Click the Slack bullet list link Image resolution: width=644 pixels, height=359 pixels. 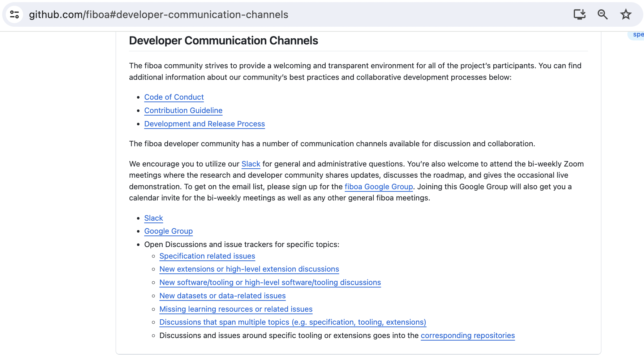point(153,218)
